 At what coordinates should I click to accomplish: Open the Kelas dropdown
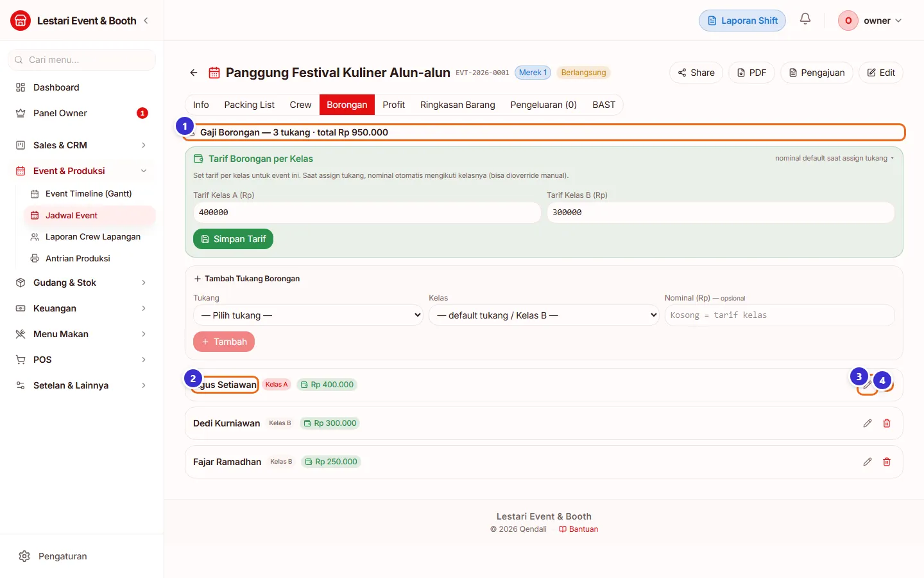[543, 315]
